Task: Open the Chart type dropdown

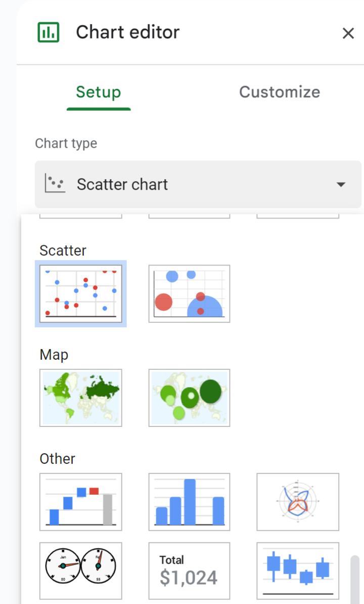Action: tap(198, 184)
